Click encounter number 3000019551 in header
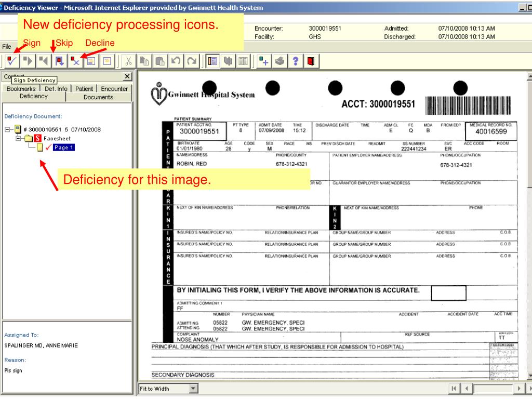 tap(325, 29)
